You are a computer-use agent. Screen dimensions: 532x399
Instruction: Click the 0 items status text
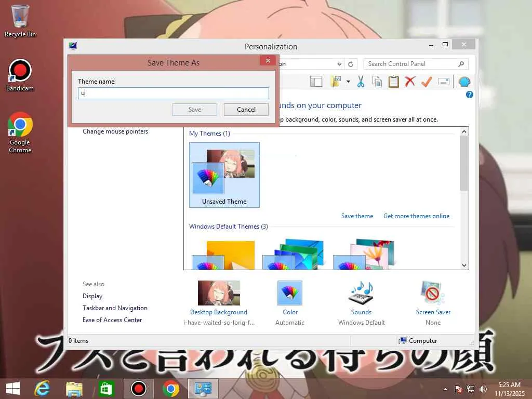(x=78, y=341)
